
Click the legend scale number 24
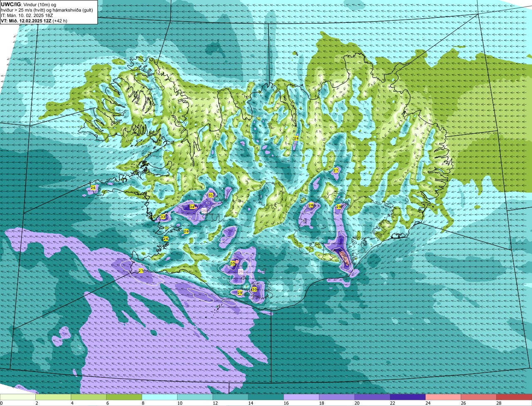[x=428, y=403]
